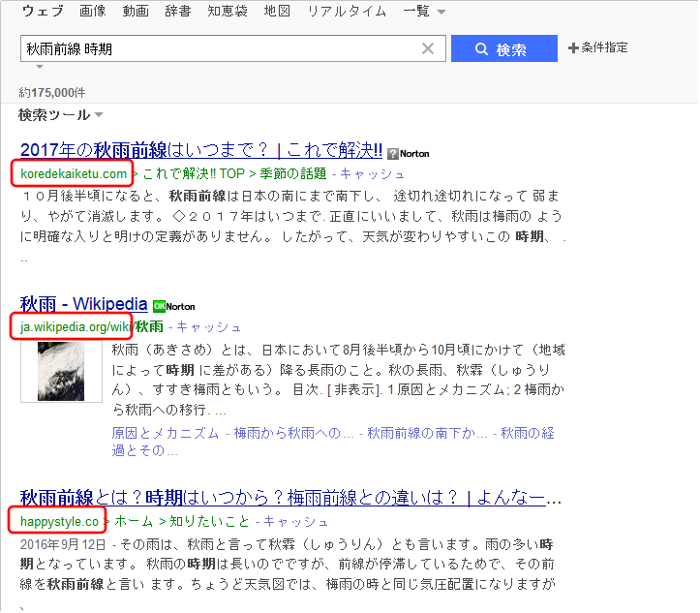
Task: Open the 秋雨前線とは？時期はいつから result title
Action: tap(290, 498)
